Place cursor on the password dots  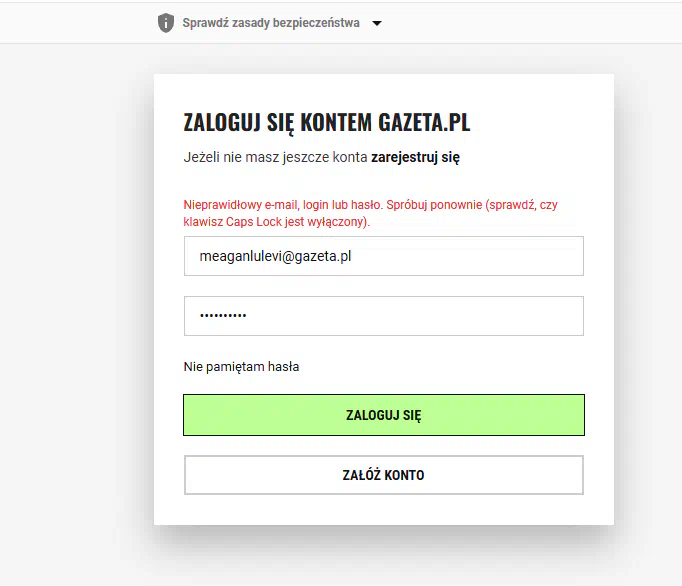(223, 315)
